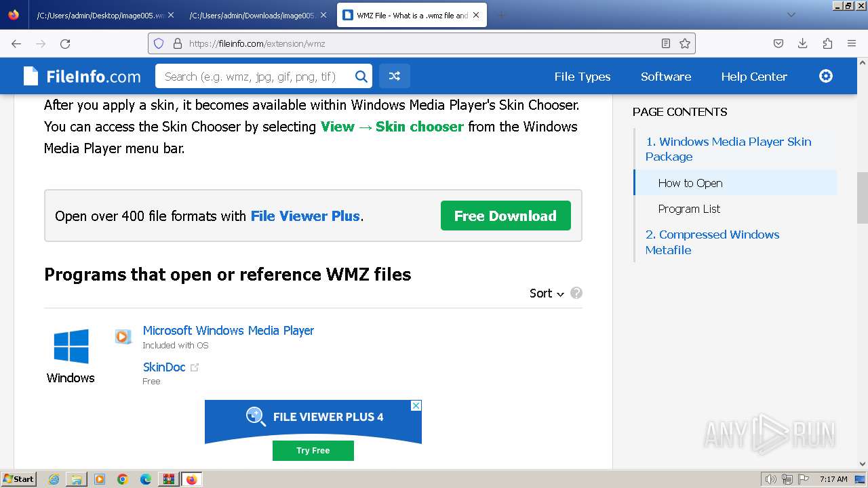Jump to How to Open section
868x488 pixels.
point(690,183)
